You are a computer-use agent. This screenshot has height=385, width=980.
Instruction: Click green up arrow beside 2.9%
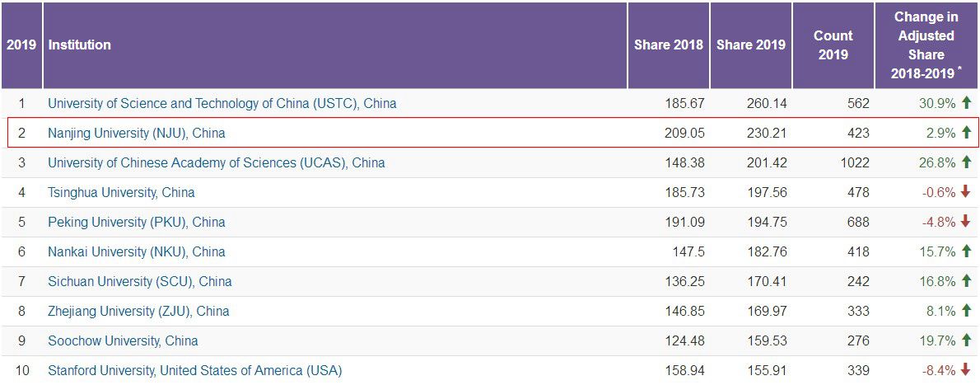[x=966, y=133]
